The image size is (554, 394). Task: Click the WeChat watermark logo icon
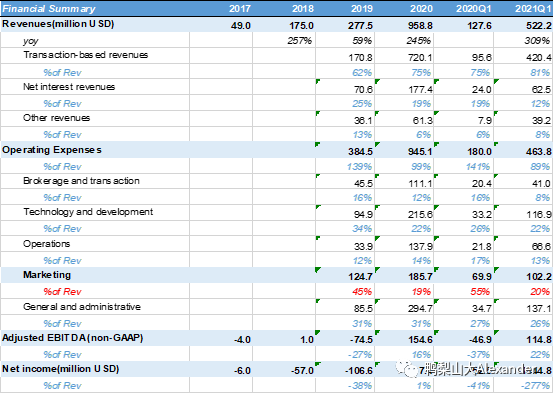[407, 368]
